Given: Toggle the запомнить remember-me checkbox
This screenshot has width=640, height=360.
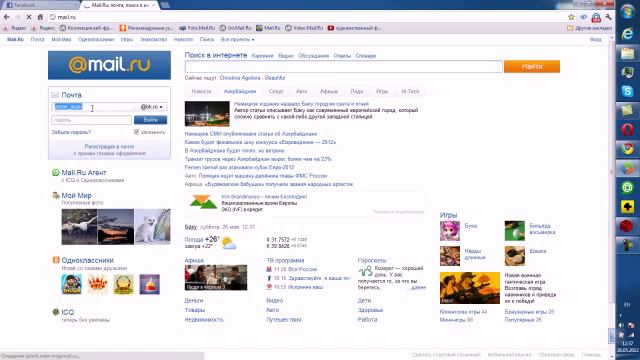Looking at the screenshot, I should click(136, 132).
